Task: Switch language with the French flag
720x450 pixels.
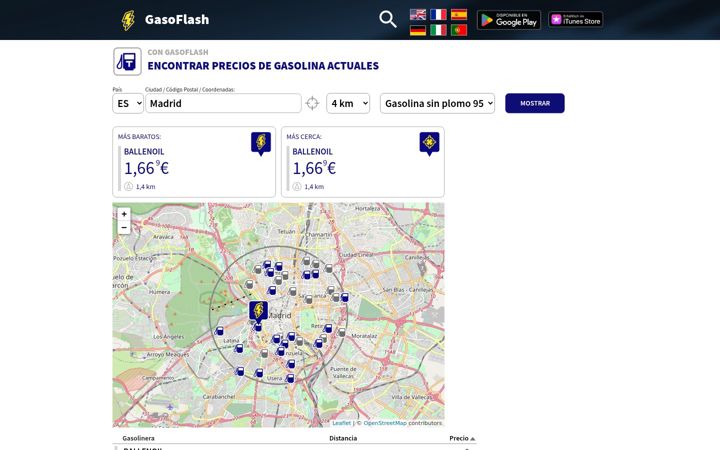Action: pos(438,15)
